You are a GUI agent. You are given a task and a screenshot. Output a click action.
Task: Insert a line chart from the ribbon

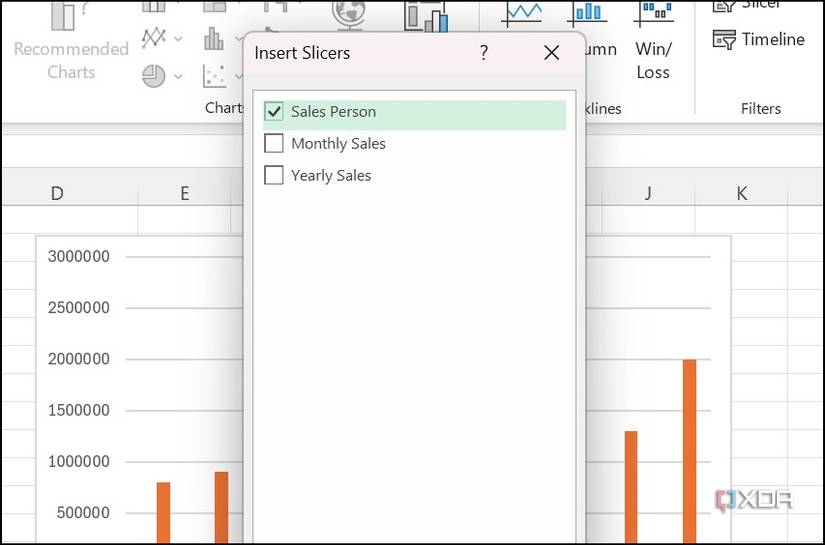coord(154,38)
